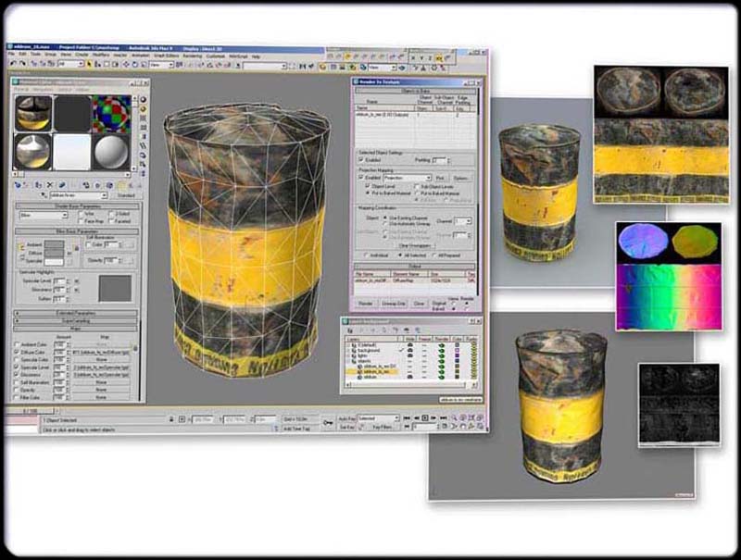The image size is (741, 560).
Task: Click the Select Object arrow tool
Action: [x=88, y=66]
